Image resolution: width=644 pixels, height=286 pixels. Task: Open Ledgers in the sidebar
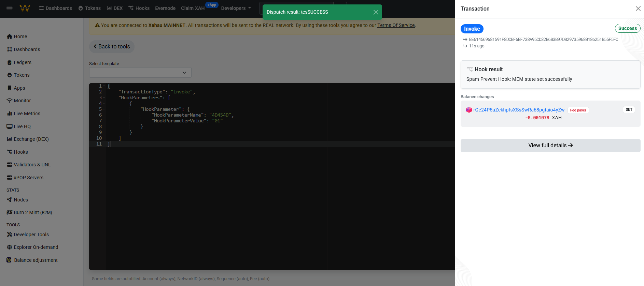[19, 62]
